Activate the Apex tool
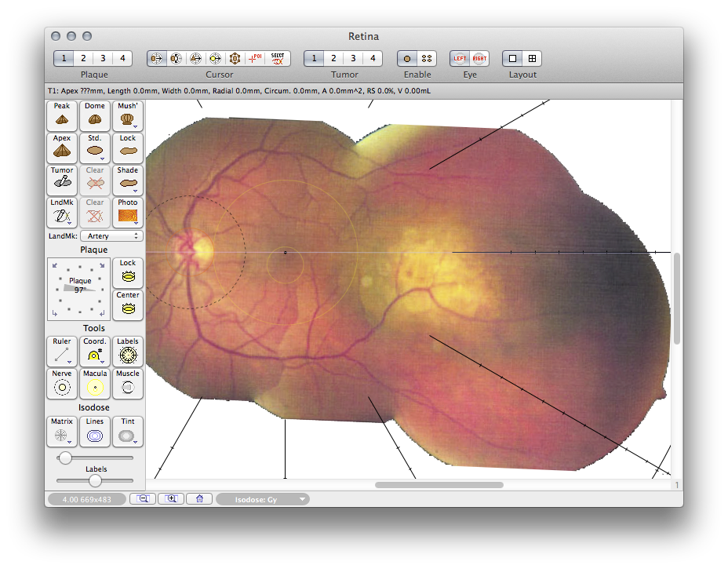The image size is (728, 569). tap(62, 148)
